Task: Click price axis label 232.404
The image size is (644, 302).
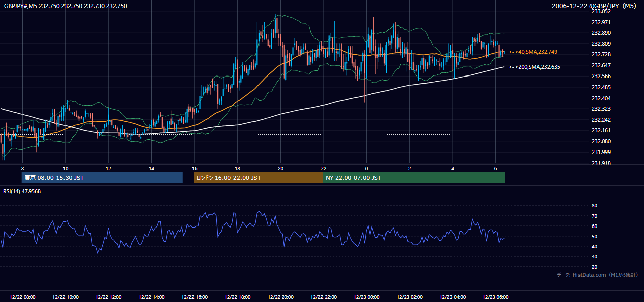Action: click(601, 98)
